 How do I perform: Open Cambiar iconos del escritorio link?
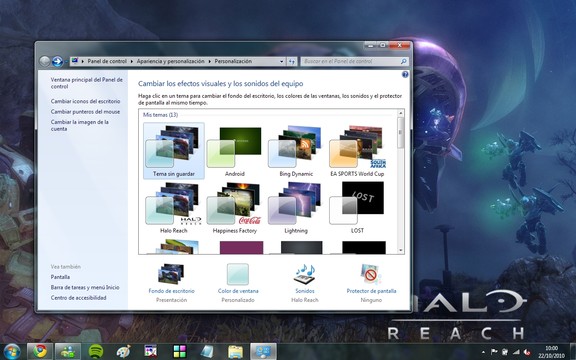click(85, 101)
